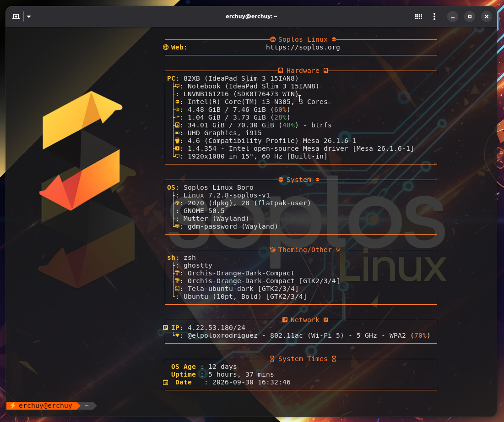Click the icon-theme icon beside Tela-ubuntu-dark
The height and width of the screenshot is (422, 504).
(x=177, y=289)
